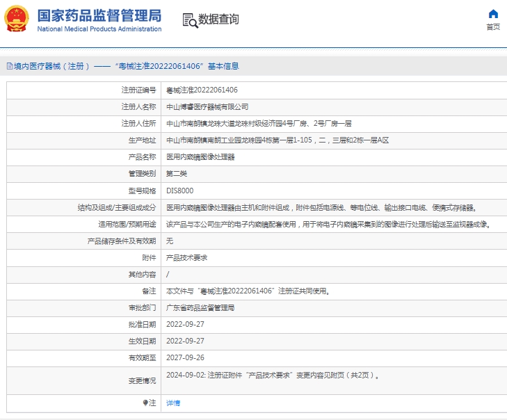The height and width of the screenshot is (420, 507).
Task: Click the 数据查询 heading text
Action: click(218, 19)
